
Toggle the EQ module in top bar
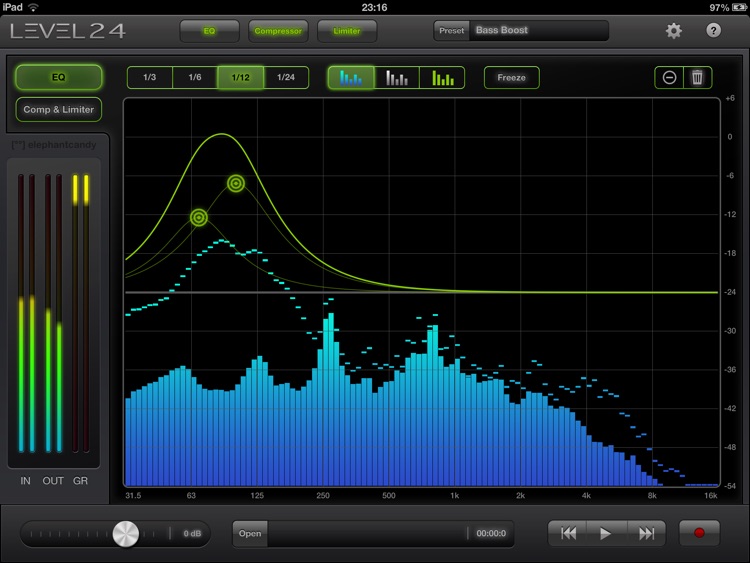[x=210, y=31]
